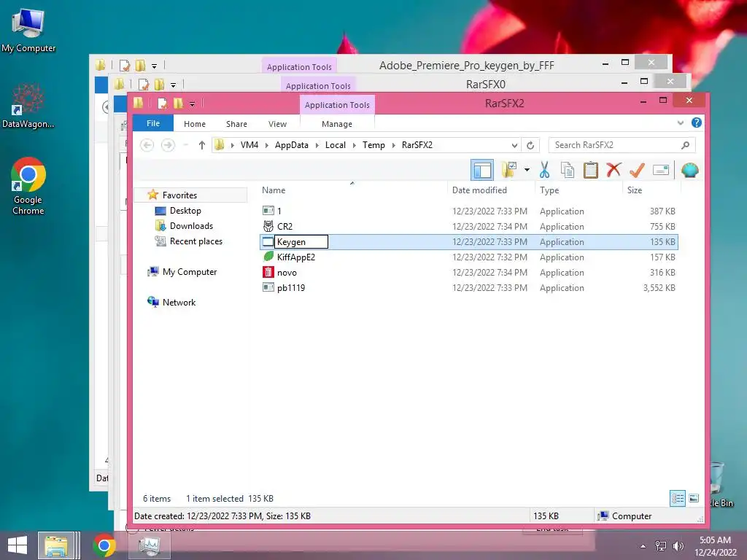Go up one folder level arrow
747x560 pixels.
[x=202, y=145]
